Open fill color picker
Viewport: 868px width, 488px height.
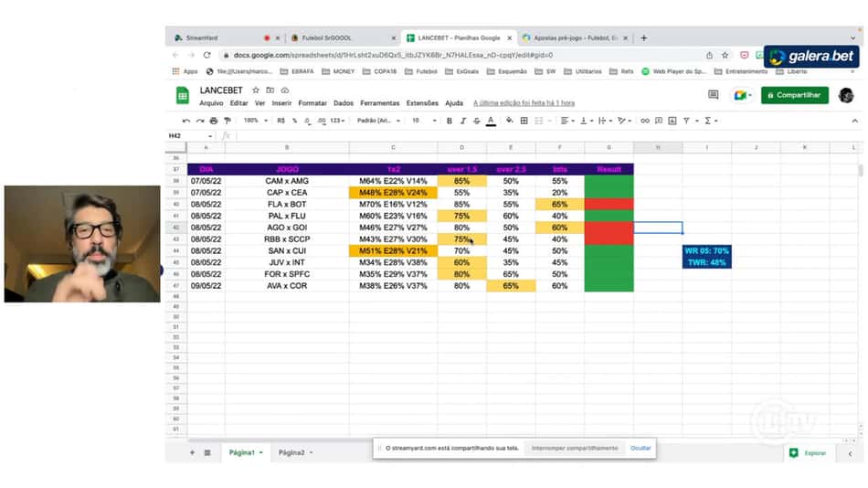pyautogui.click(x=509, y=121)
